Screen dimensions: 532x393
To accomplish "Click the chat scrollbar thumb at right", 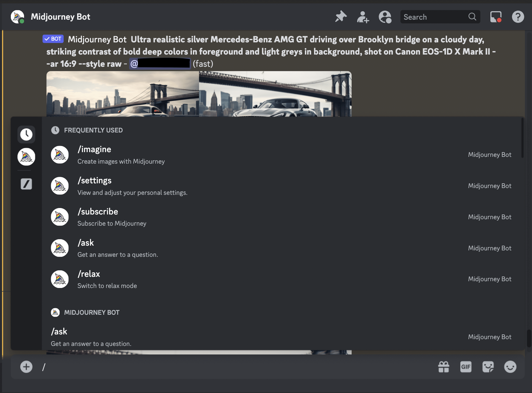I will click(x=529, y=338).
